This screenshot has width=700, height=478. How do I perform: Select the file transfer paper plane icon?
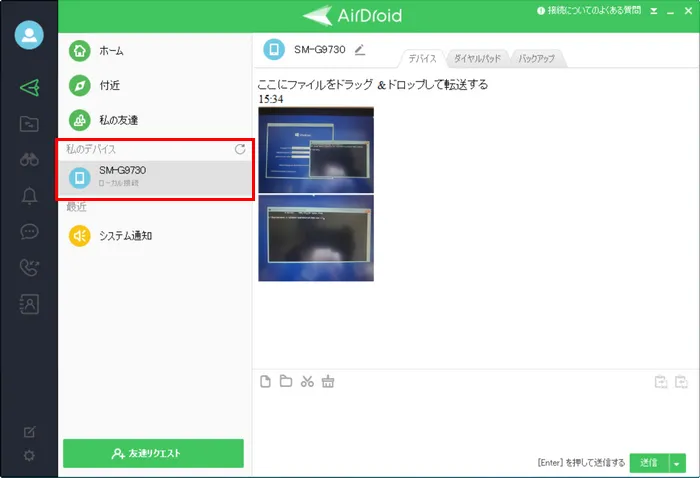[x=29, y=87]
